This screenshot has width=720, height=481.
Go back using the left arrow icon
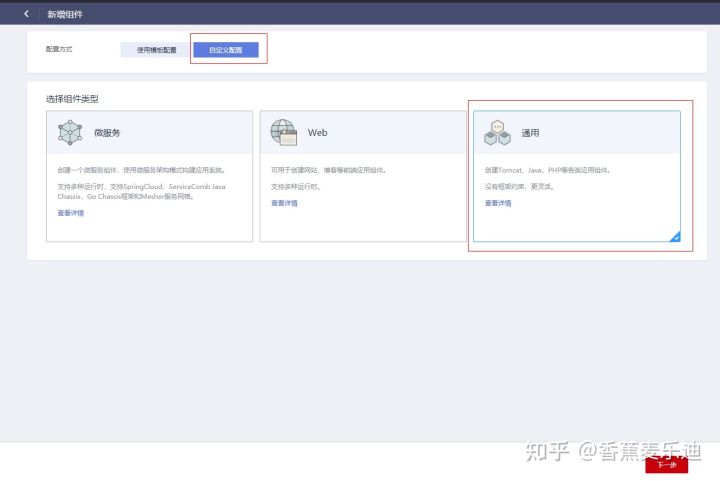click(26, 14)
